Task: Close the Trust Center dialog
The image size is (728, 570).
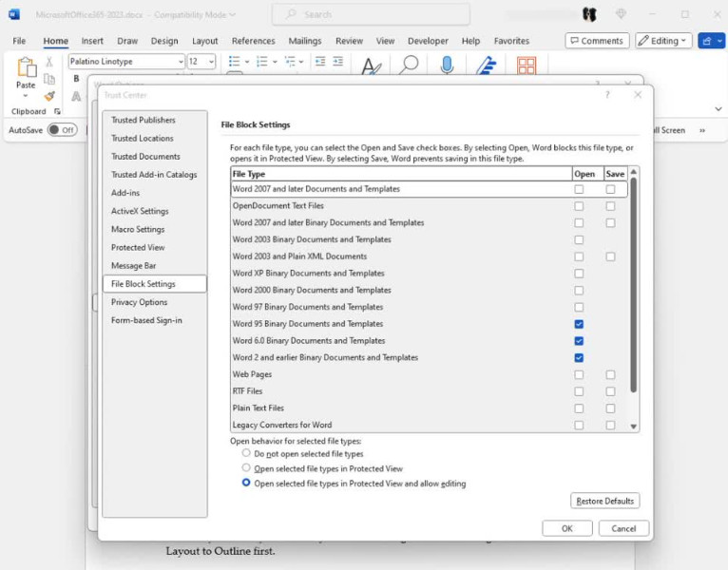Action: [x=638, y=95]
